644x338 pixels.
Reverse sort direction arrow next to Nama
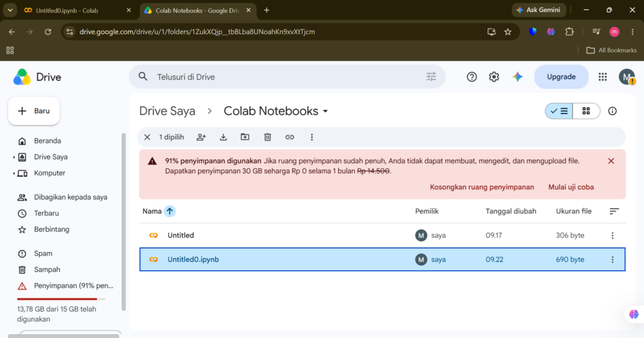[x=170, y=211]
